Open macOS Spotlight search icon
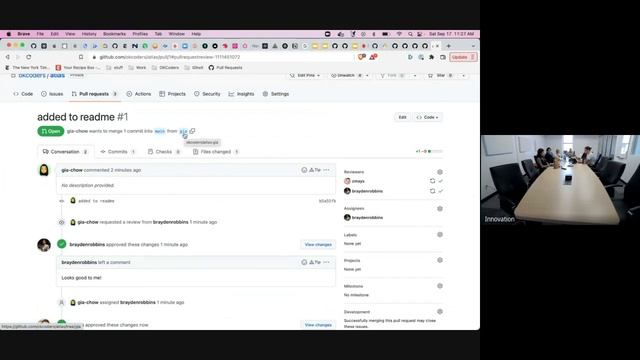 pos(410,34)
